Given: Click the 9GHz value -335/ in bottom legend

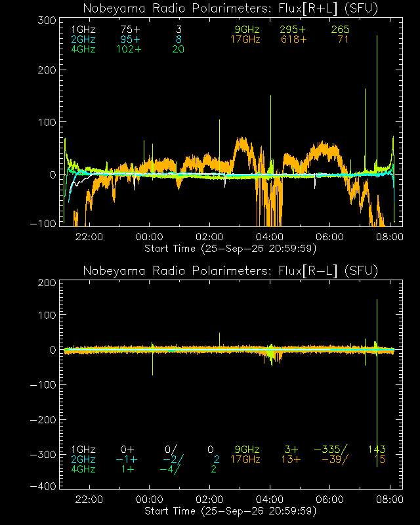Looking at the screenshot, I should point(331,450).
